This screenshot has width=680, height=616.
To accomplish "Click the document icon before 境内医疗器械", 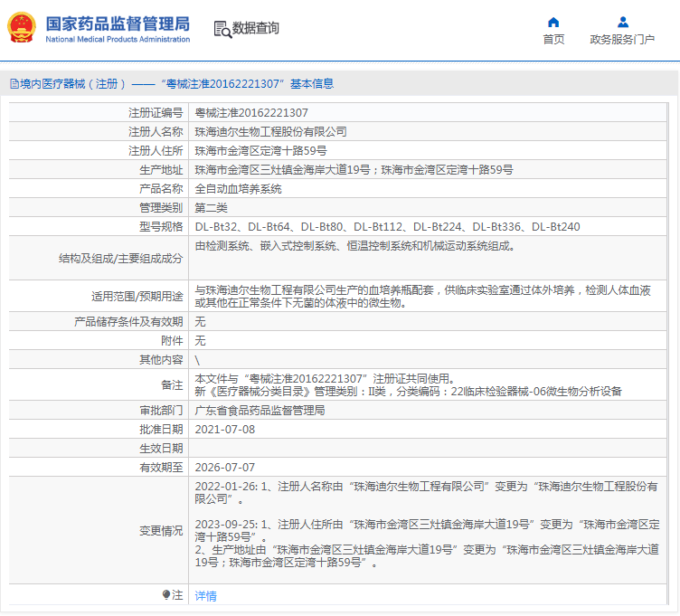I will point(14,84).
